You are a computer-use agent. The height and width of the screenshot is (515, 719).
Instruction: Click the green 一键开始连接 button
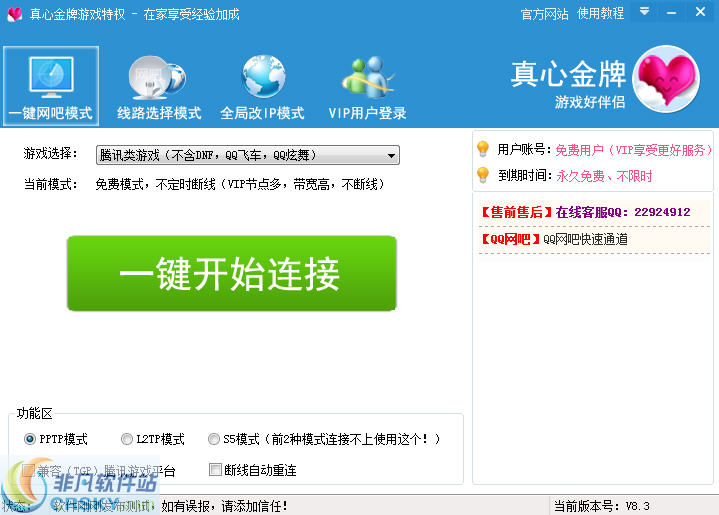[x=232, y=273]
